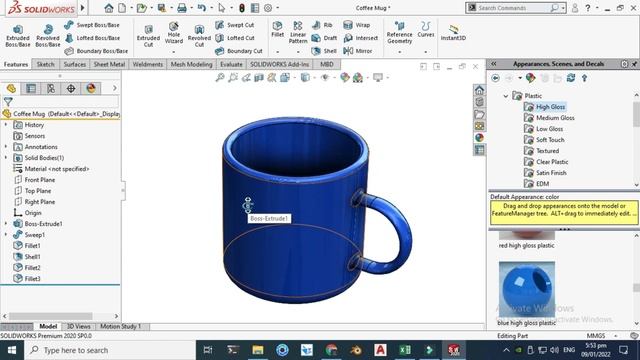Select the Intersect tool
This screenshot has width=640, height=360.
coord(360,38)
